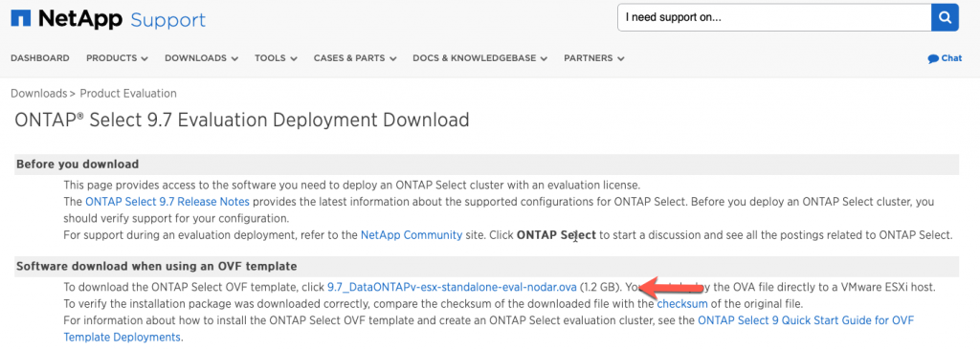Click the '(1.2 GB)' file size text
Screen dimensions: 980x350
coord(599,288)
